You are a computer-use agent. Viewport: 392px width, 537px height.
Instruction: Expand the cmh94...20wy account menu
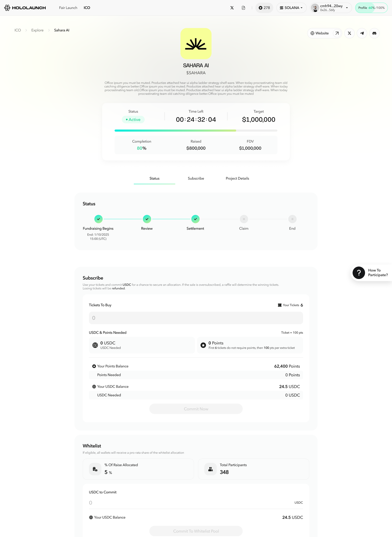click(x=331, y=8)
